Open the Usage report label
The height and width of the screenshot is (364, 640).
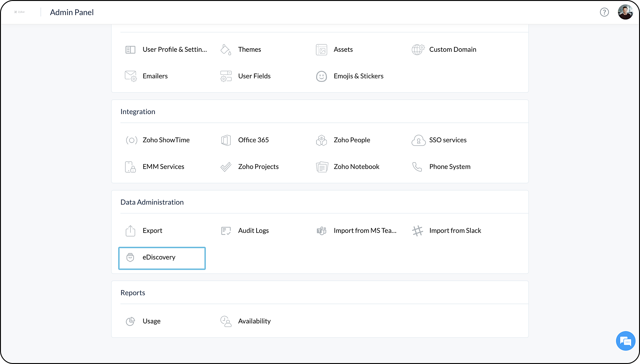[152, 321]
